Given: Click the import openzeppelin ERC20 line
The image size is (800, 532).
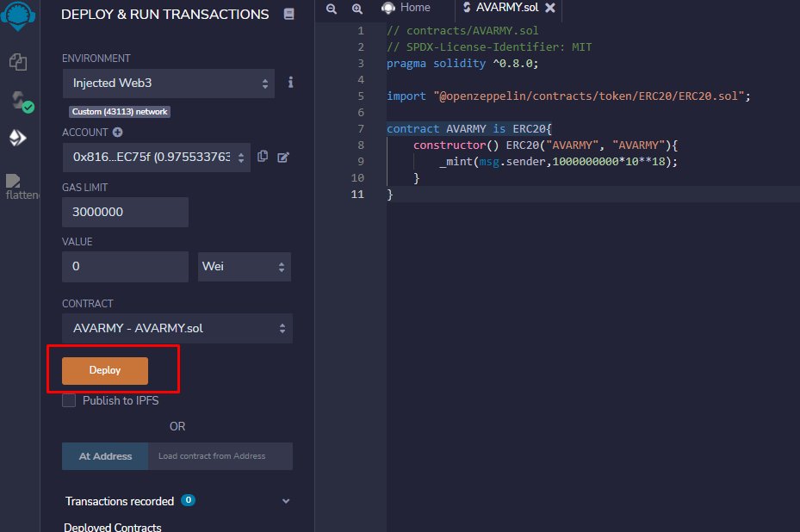Looking at the screenshot, I should (568, 96).
